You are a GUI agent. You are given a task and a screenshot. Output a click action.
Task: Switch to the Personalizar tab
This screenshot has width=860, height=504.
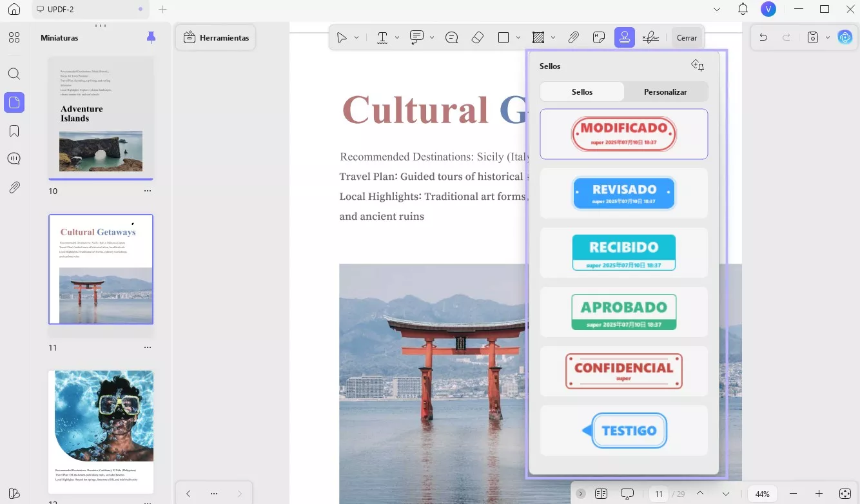(x=665, y=92)
